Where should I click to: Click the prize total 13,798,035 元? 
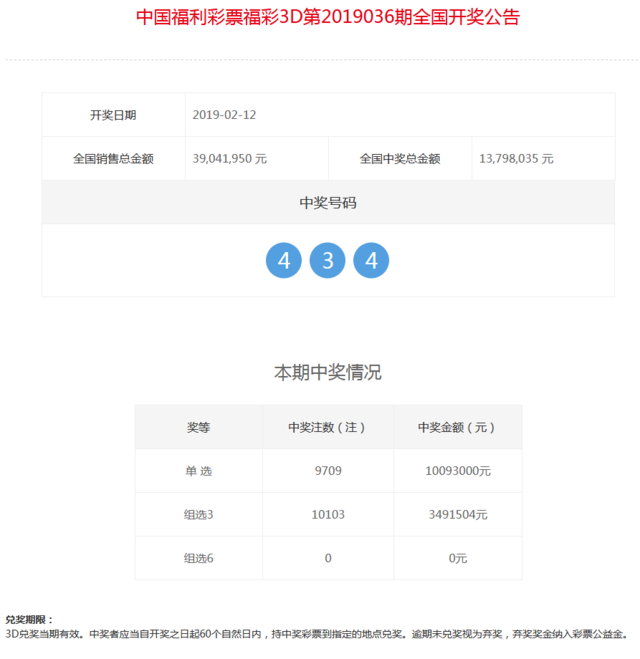pos(516,158)
